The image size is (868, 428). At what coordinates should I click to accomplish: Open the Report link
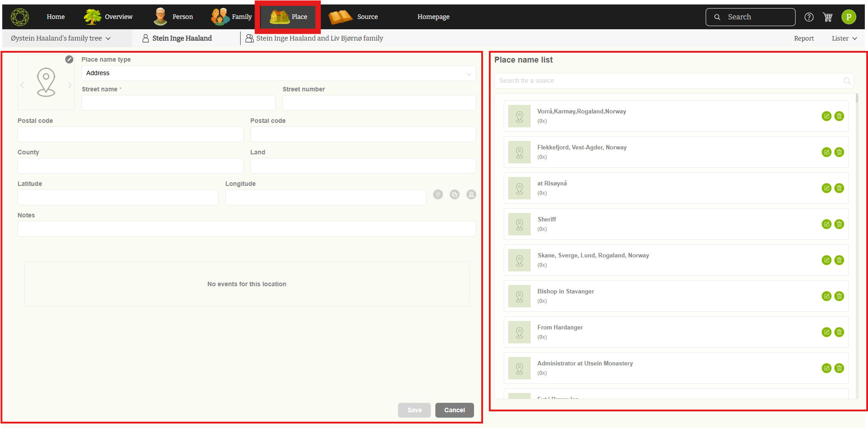coord(804,39)
